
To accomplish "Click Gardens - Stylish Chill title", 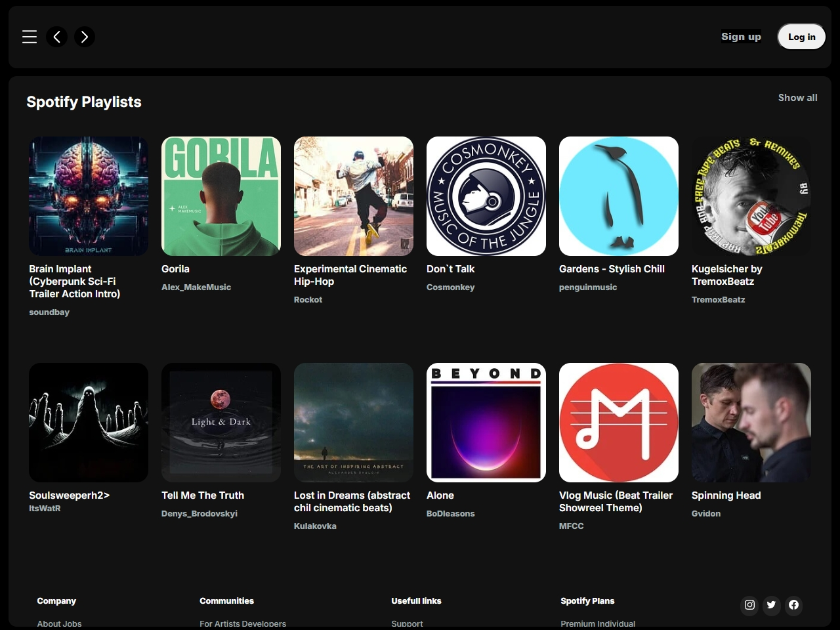I will click(612, 269).
